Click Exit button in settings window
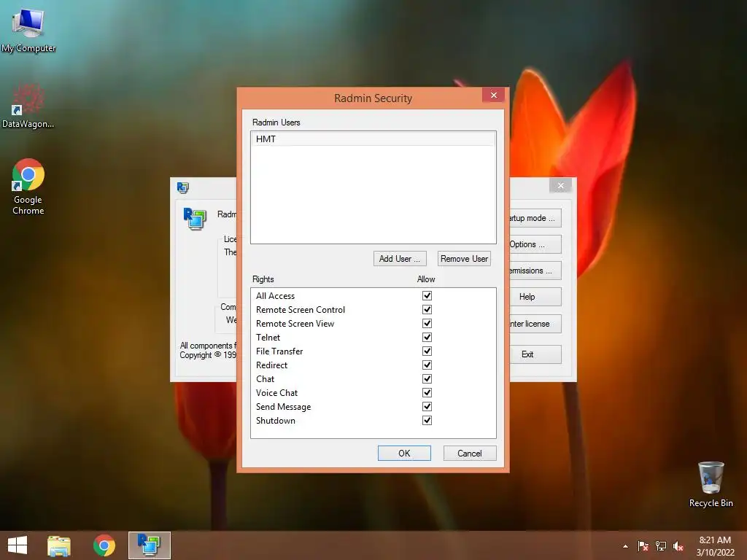The image size is (747, 560). click(x=535, y=354)
